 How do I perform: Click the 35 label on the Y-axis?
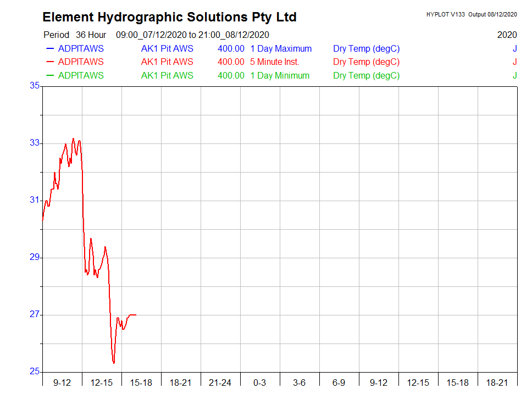35,86
